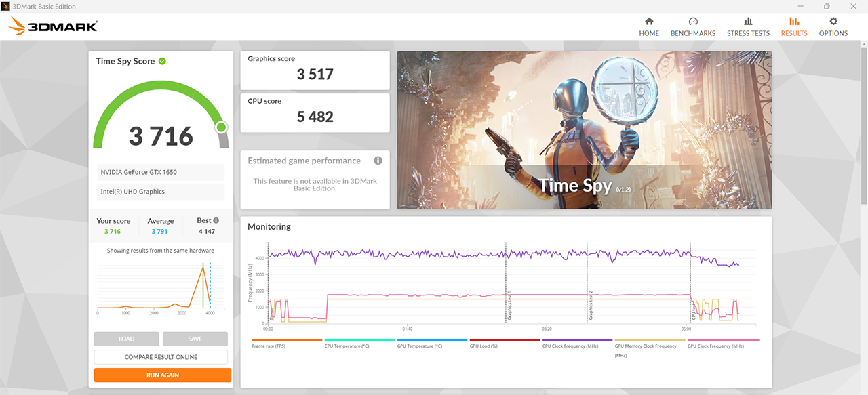
Task: Click the 3DMARK logo
Action: (52, 26)
